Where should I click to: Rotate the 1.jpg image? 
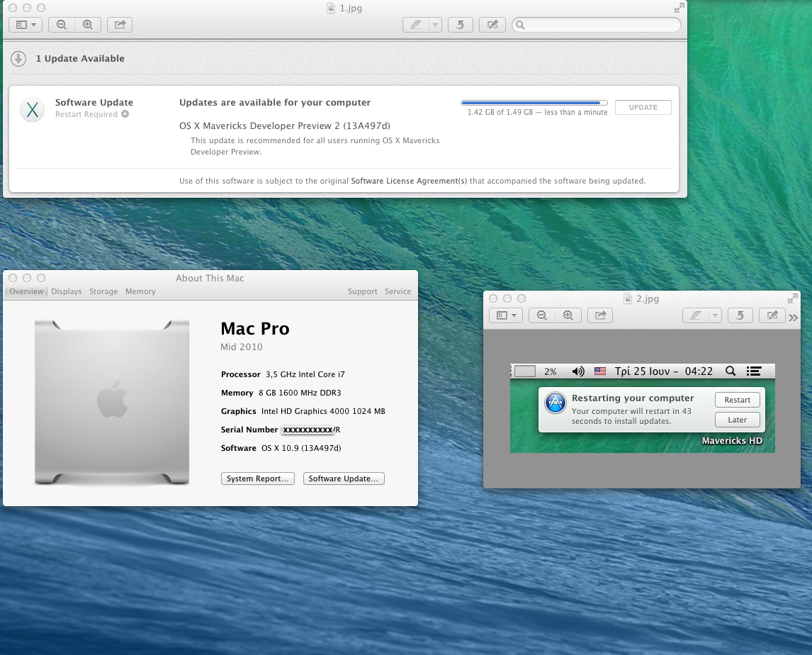[461, 25]
